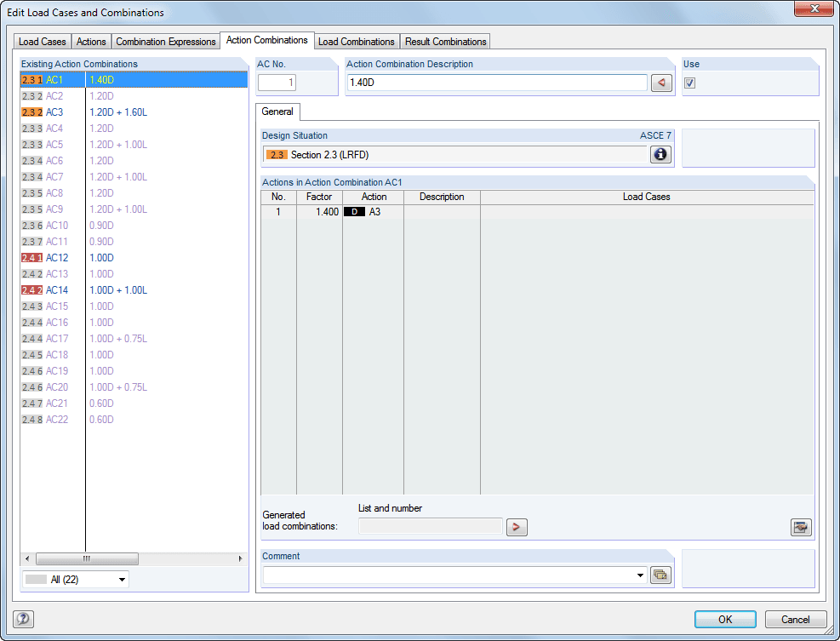Image resolution: width=840 pixels, height=641 pixels.
Task: Click the list scrollbar's right arrow
Action: [241, 558]
